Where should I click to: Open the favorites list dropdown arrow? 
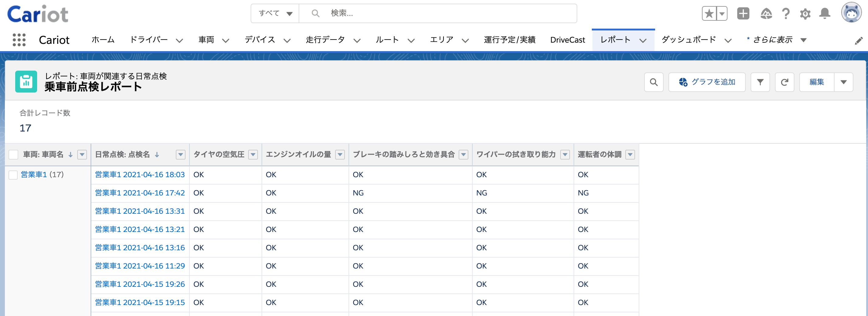(x=722, y=14)
